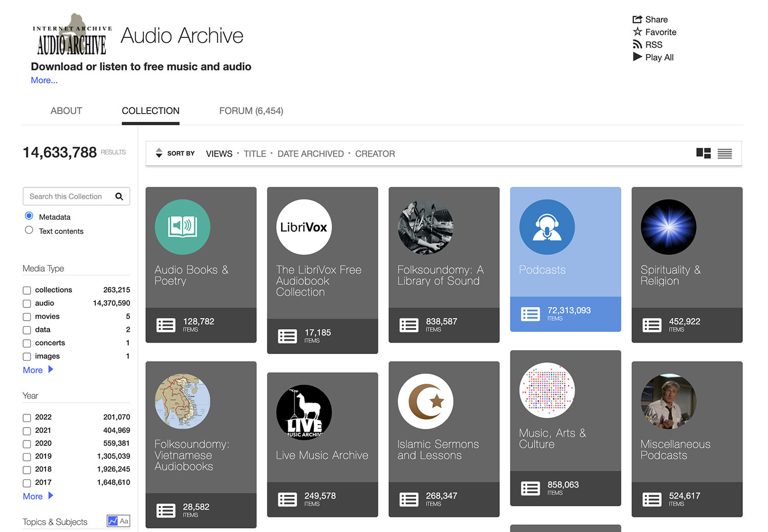
Task: Expand More under Year filters
Action: pos(32,496)
